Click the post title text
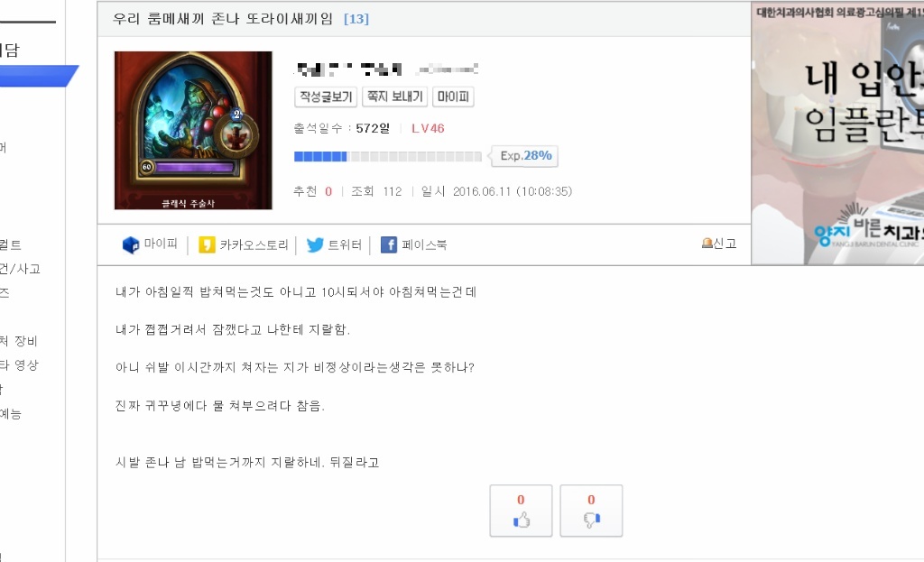924x562 pixels. coord(223,19)
